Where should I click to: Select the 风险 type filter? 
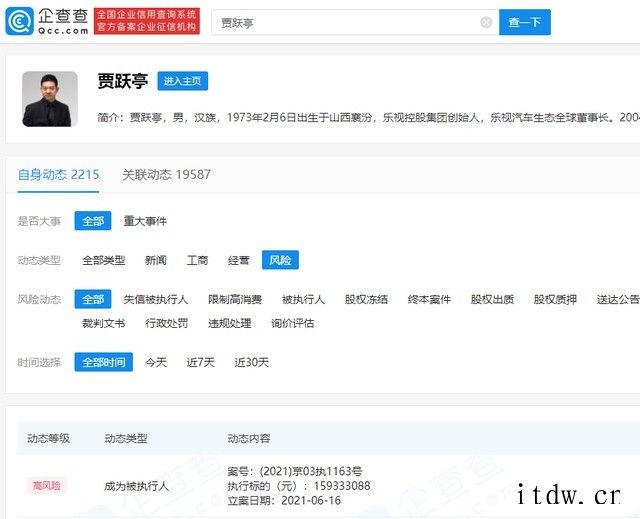pos(280,260)
